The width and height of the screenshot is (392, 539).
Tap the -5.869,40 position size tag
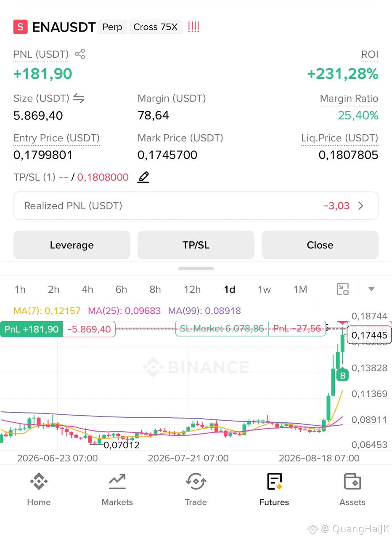(x=89, y=329)
